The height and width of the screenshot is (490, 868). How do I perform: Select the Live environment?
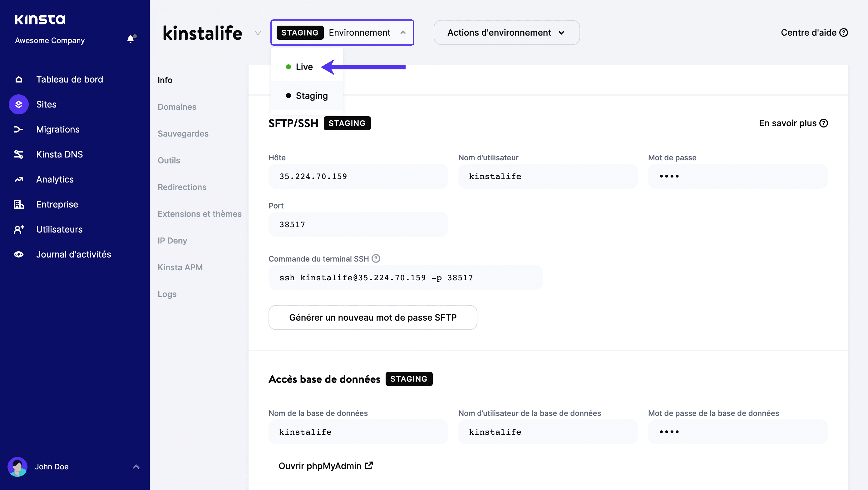pyautogui.click(x=303, y=67)
